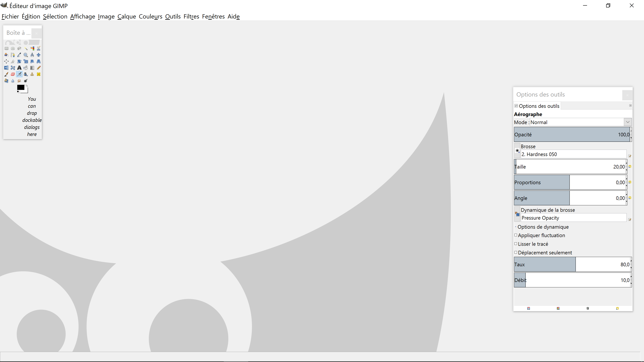The image size is (644, 362).
Task: Select the Zoom magnifier tool
Action: (26, 55)
